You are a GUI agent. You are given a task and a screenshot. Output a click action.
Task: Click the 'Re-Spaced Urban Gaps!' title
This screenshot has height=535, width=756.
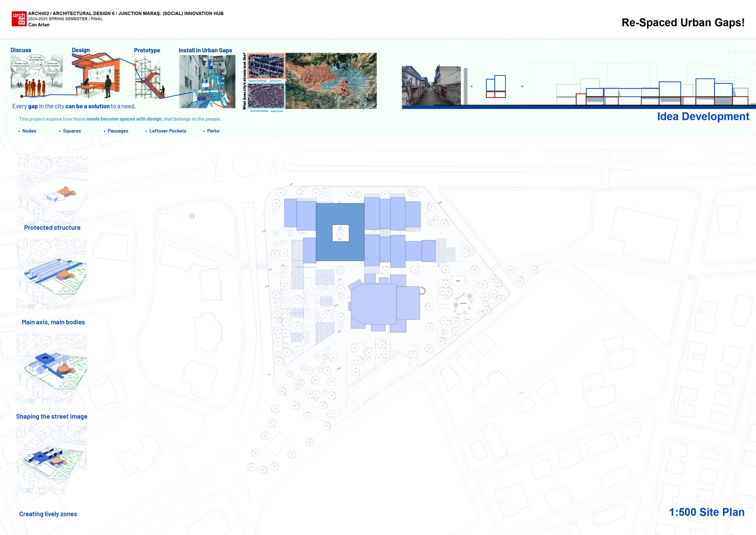tap(683, 22)
